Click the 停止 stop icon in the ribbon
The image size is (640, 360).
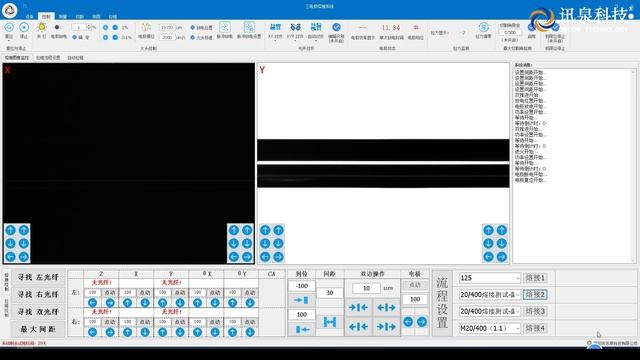coord(24,27)
